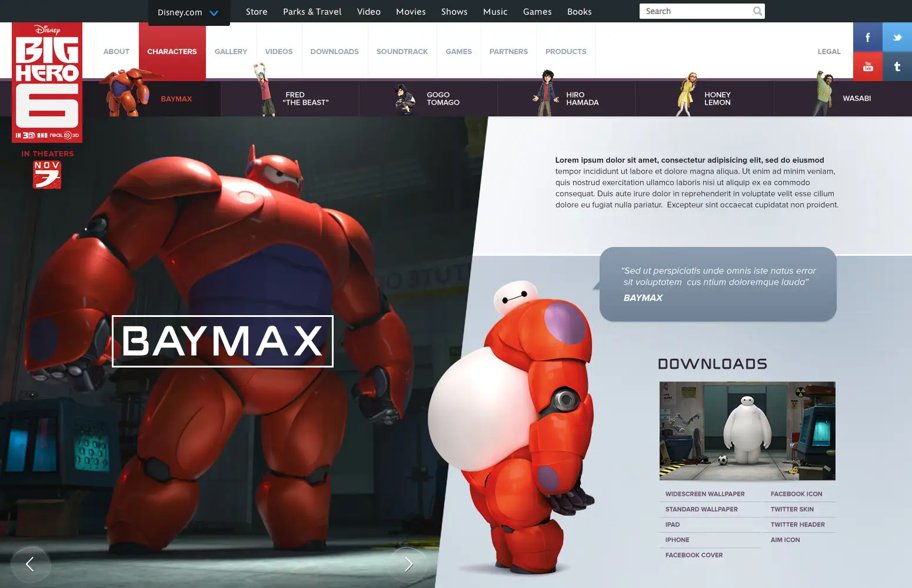Viewport: 912px width, 588px height.
Task: Open the YouTube icon
Action: coord(868,66)
